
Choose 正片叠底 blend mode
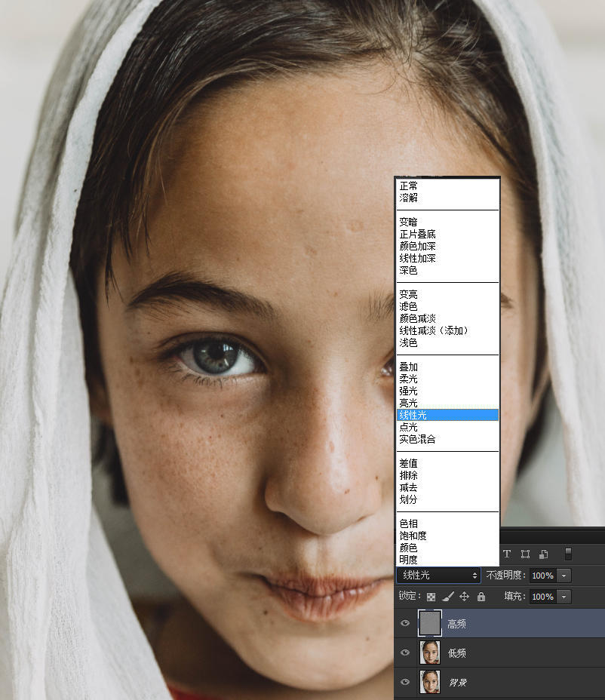click(x=447, y=234)
